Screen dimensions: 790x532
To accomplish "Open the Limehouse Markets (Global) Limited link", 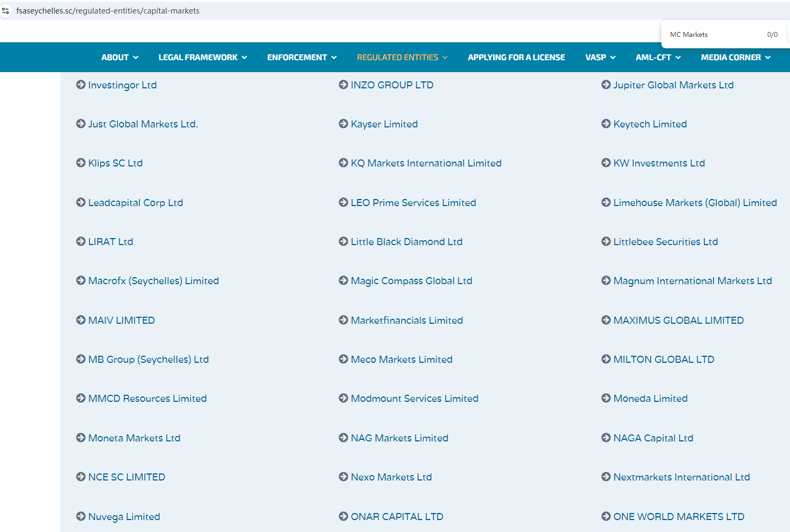I will pos(695,203).
